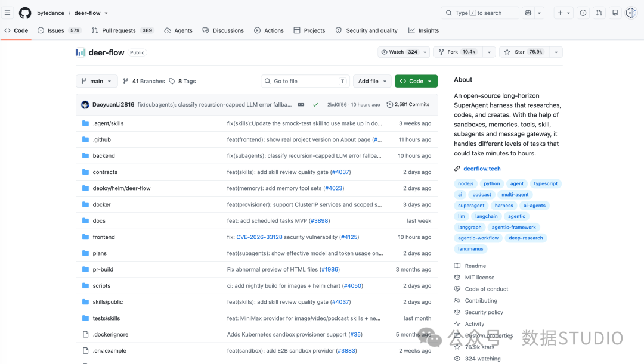Open the Actions tab

[x=269, y=30]
